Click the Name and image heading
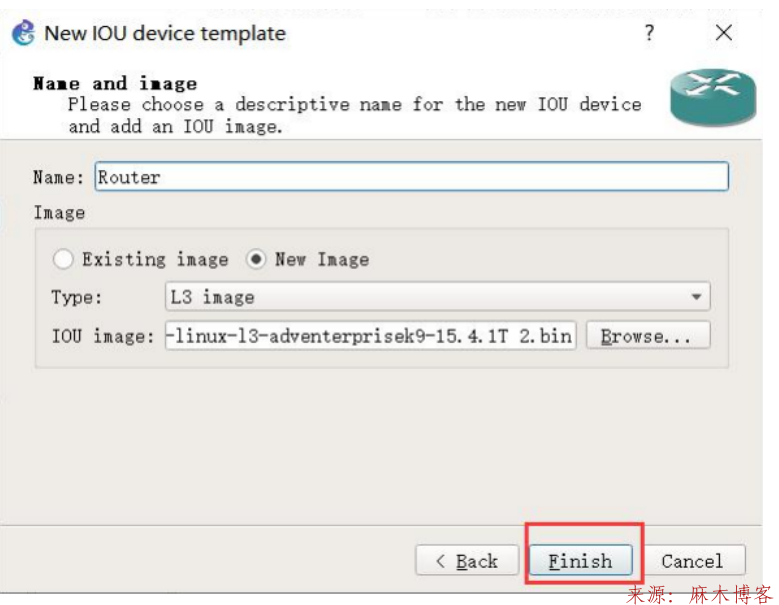Viewport: 779px width, 605px height. 115,83
